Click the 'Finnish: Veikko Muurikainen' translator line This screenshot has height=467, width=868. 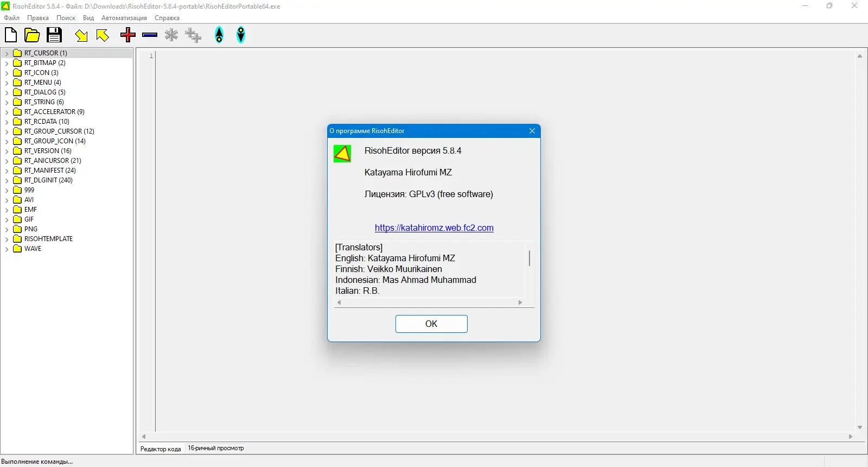pyautogui.click(x=388, y=269)
